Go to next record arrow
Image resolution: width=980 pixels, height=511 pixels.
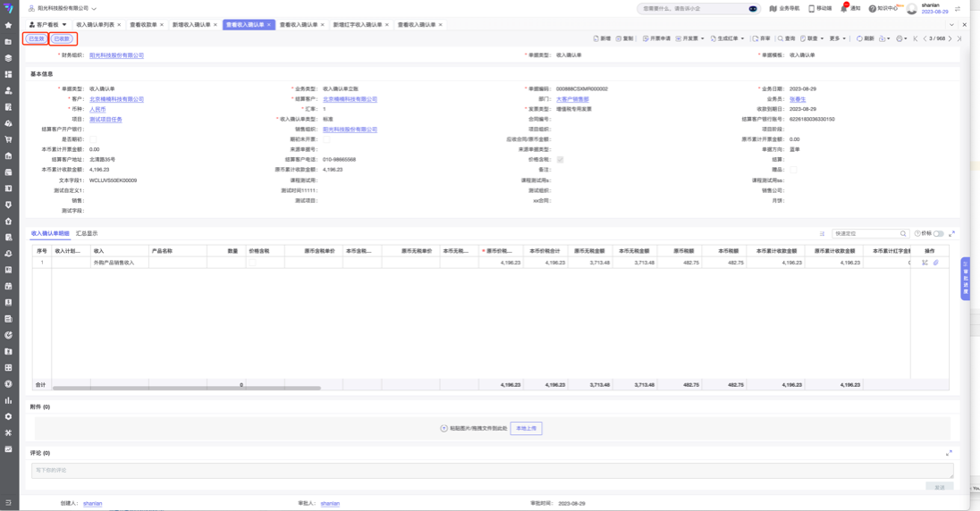(x=950, y=39)
